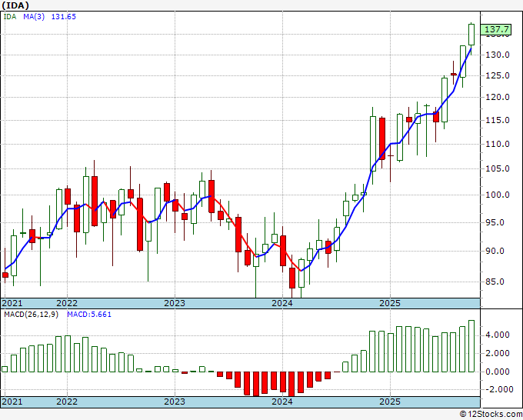Click the MA(3) indicator label
523x420 pixels.
[x=34, y=17]
